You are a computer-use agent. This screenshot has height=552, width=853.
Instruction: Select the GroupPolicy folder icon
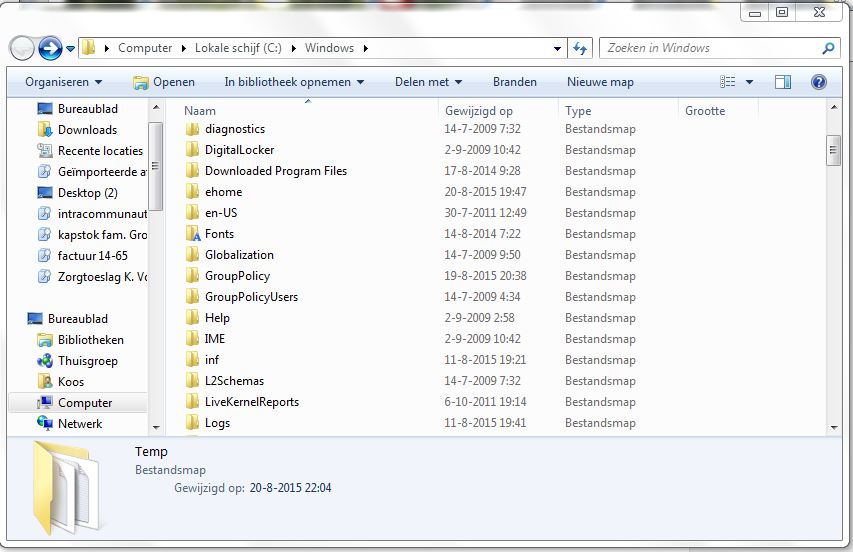[192, 276]
